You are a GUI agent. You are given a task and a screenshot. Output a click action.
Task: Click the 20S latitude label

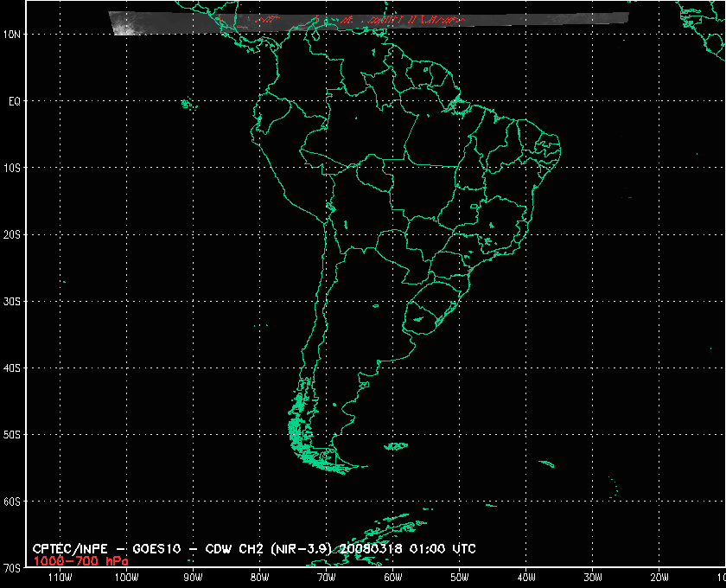point(12,235)
